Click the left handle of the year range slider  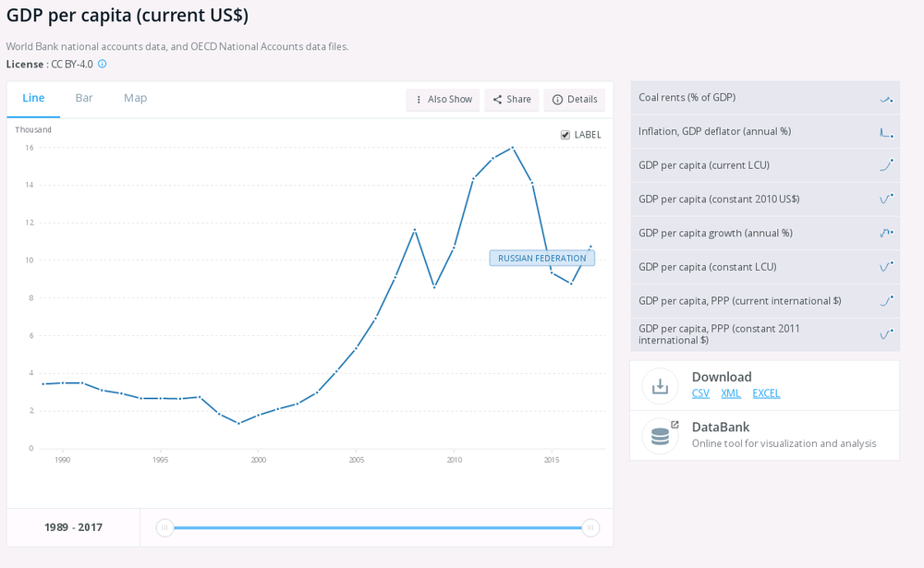pos(164,528)
